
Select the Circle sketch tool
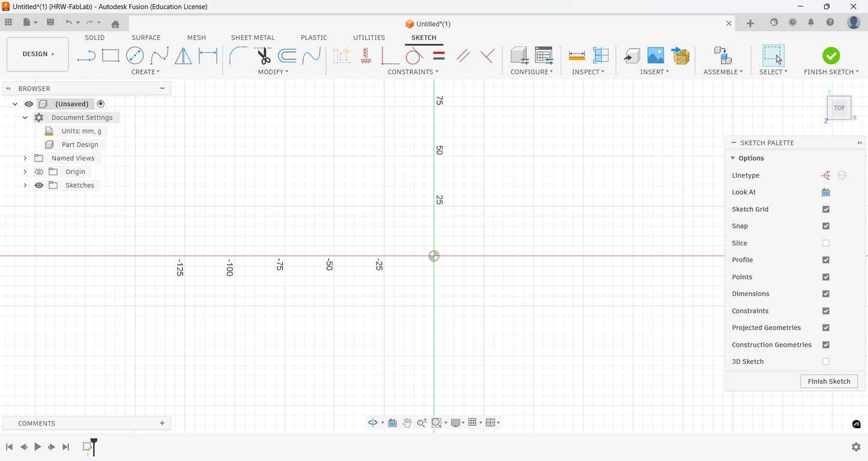click(135, 56)
